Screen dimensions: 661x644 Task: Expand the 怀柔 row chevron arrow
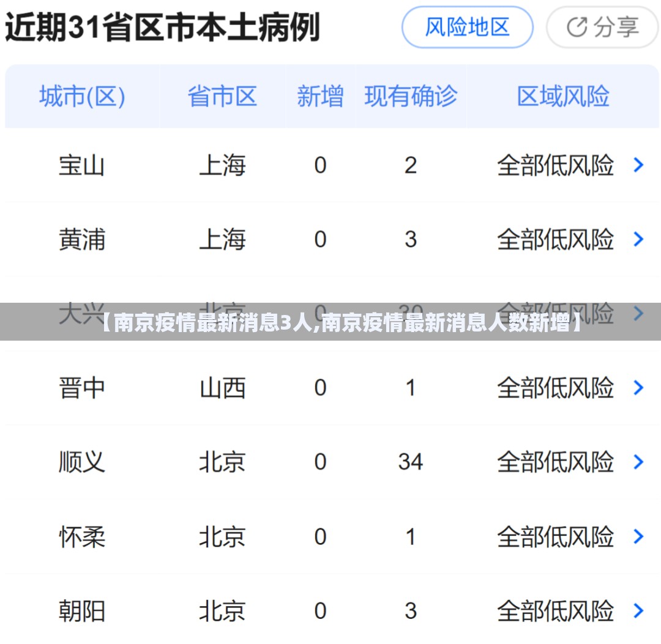tap(638, 536)
